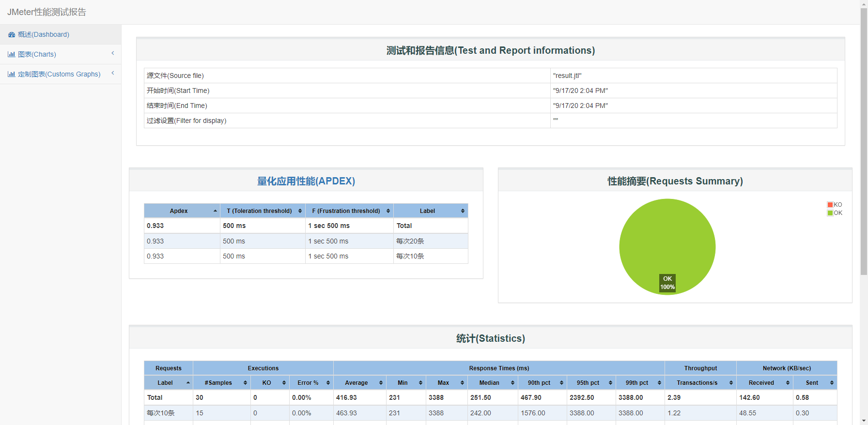The image size is (868, 425).
Task: Select the 每次10条 row in statistics table
Action: pyautogui.click(x=491, y=413)
